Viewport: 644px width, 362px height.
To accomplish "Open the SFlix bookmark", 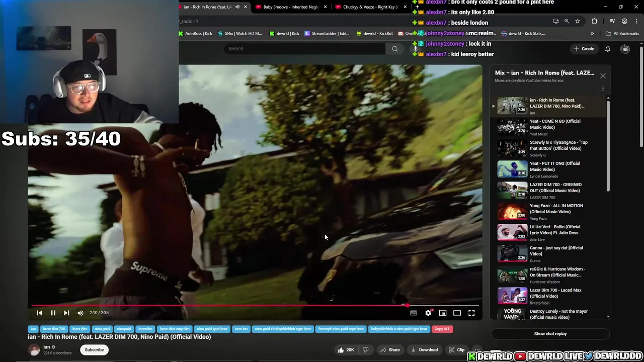I will (240, 34).
